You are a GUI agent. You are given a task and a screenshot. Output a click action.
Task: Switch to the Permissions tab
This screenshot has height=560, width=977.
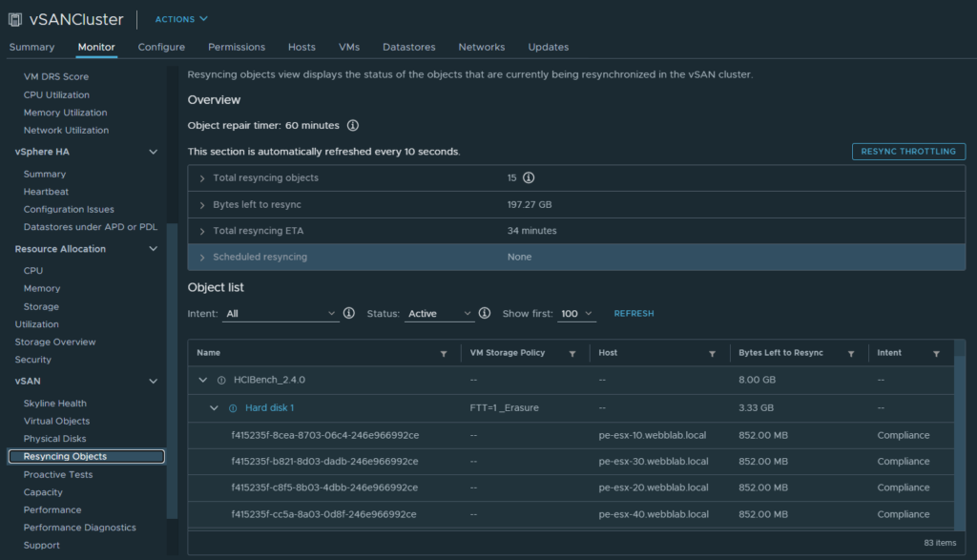[237, 47]
